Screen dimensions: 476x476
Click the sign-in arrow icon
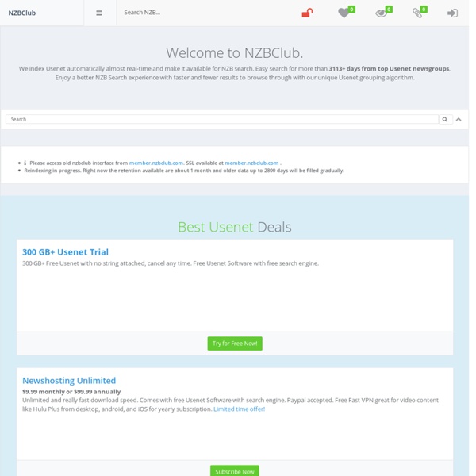tap(452, 13)
